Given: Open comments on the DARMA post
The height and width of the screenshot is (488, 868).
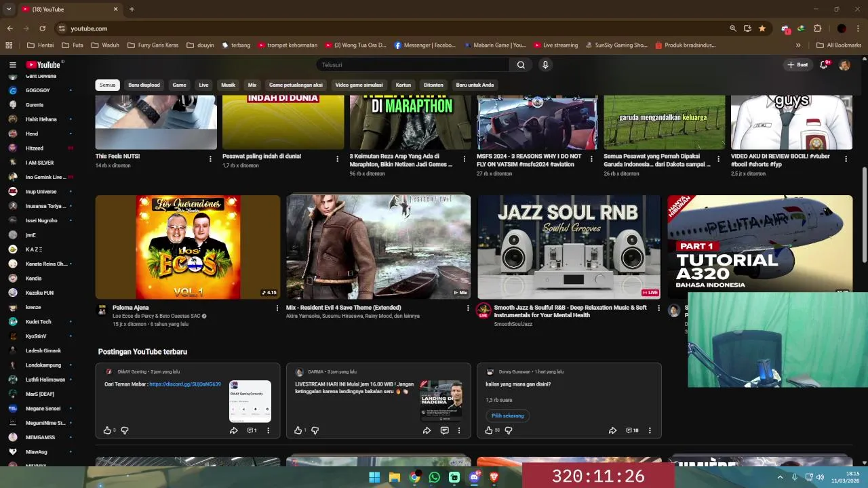Looking at the screenshot, I should pyautogui.click(x=444, y=430).
